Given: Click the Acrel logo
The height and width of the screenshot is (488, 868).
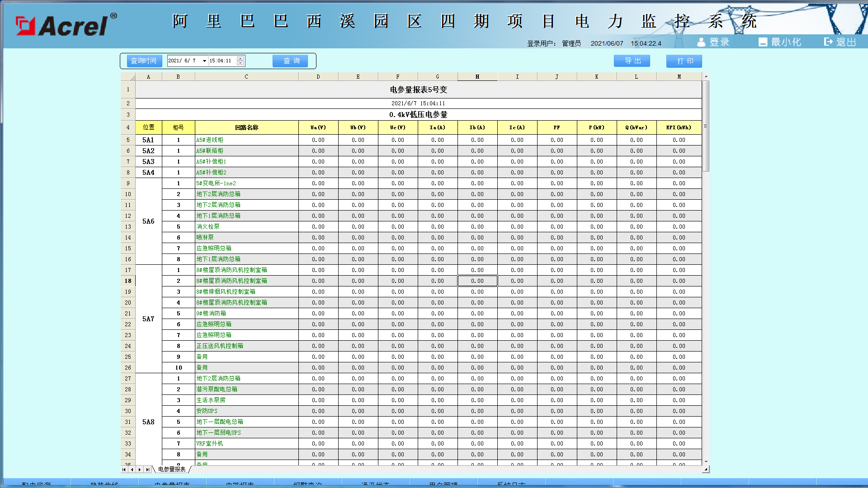Looking at the screenshot, I should pos(66,25).
